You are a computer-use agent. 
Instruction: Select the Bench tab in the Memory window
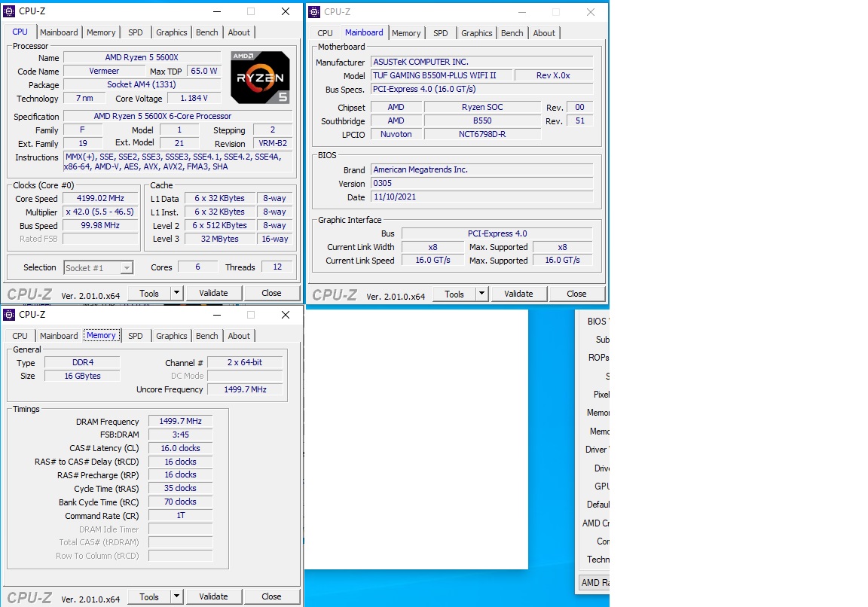point(207,336)
